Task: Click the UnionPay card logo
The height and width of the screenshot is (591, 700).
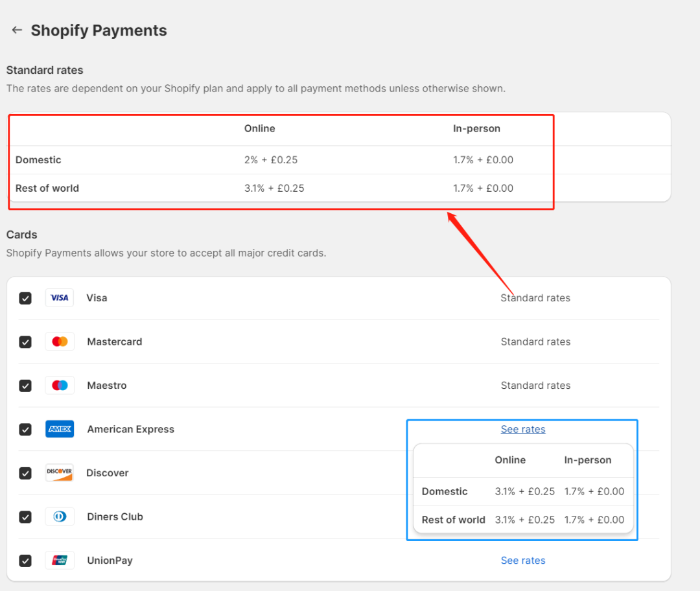Action: coord(60,561)
